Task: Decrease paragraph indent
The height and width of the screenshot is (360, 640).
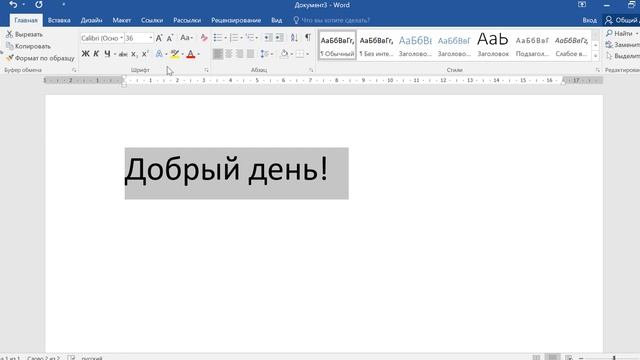Action: 268,38
